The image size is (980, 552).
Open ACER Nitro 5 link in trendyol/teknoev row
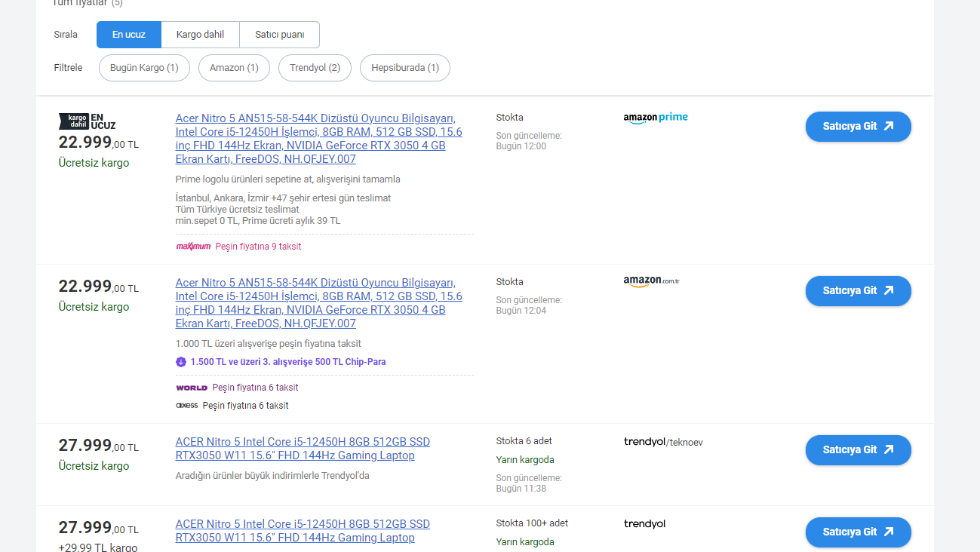tap(303, 449)
